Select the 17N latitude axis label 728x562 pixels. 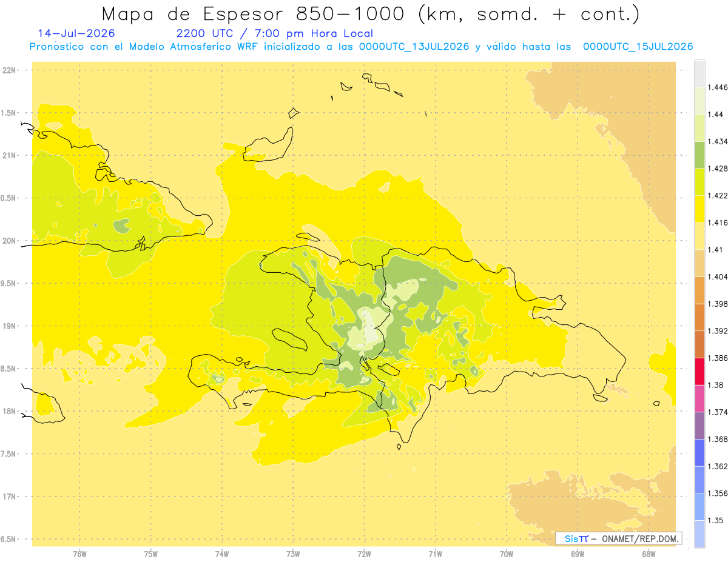tap(9, 497)
